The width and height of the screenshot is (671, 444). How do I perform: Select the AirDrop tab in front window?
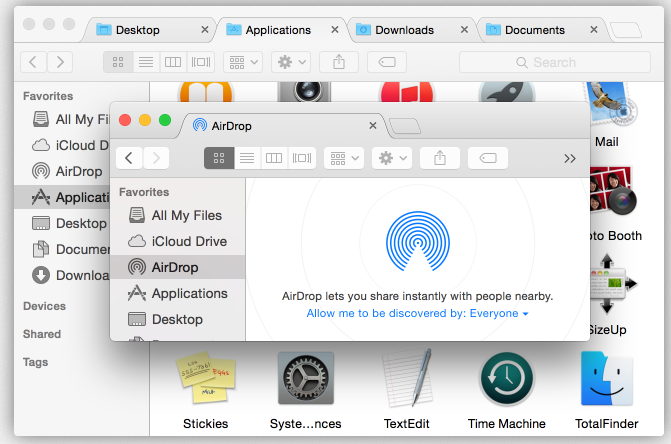click(x=282, y=126)
